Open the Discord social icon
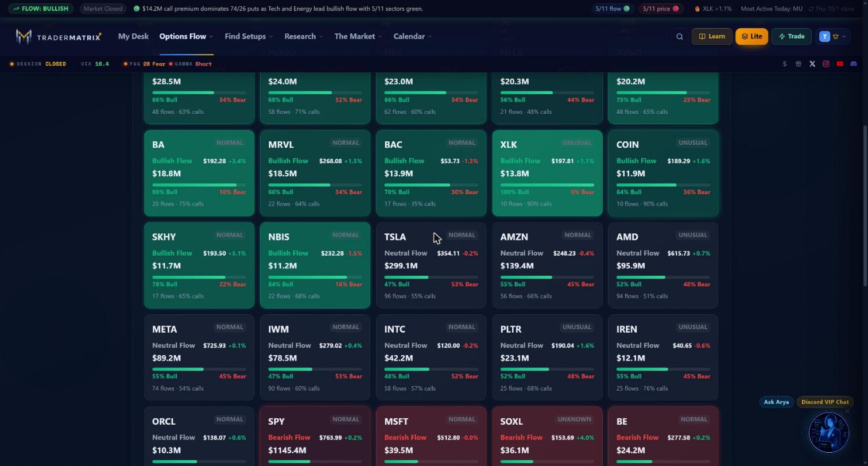 pos(854,64)
